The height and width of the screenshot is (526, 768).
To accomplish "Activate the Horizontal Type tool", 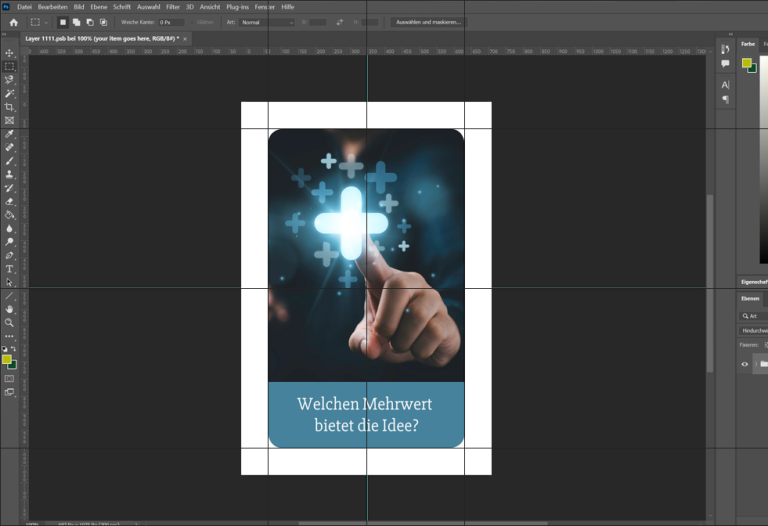I will (x=9, y=269).
